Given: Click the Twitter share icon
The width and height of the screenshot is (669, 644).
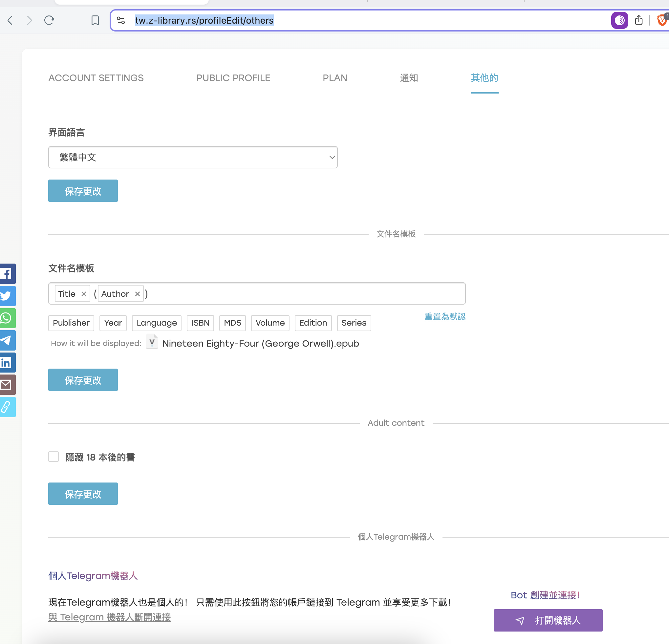Looking at the screenshot, I should point(7,295).
